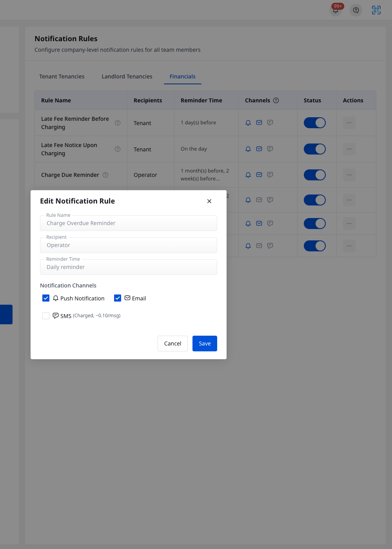392x549 pixels.
Task: Click the Notification Rules page heading
Action: (x=66, y=39)
